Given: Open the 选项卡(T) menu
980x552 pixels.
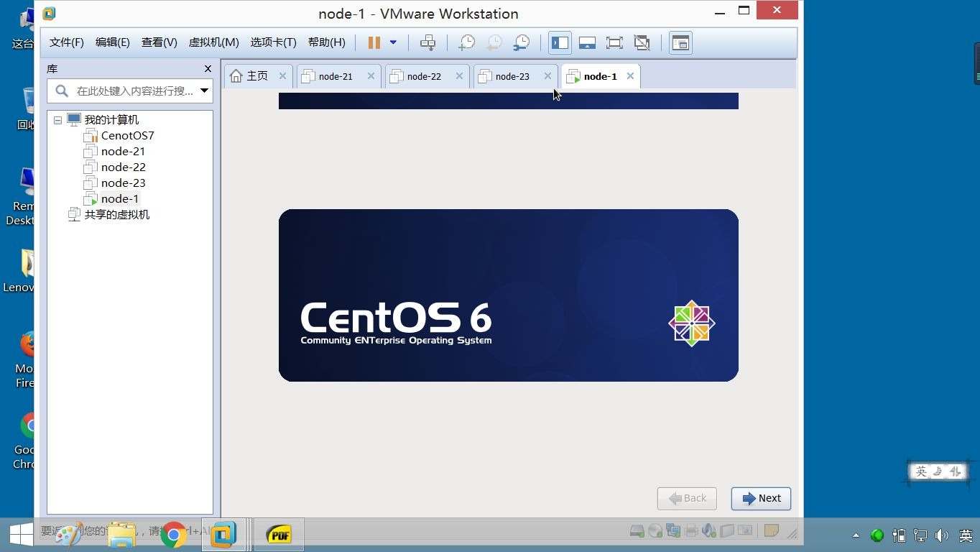Looking at the screenshot, I should tap(273, 42).
